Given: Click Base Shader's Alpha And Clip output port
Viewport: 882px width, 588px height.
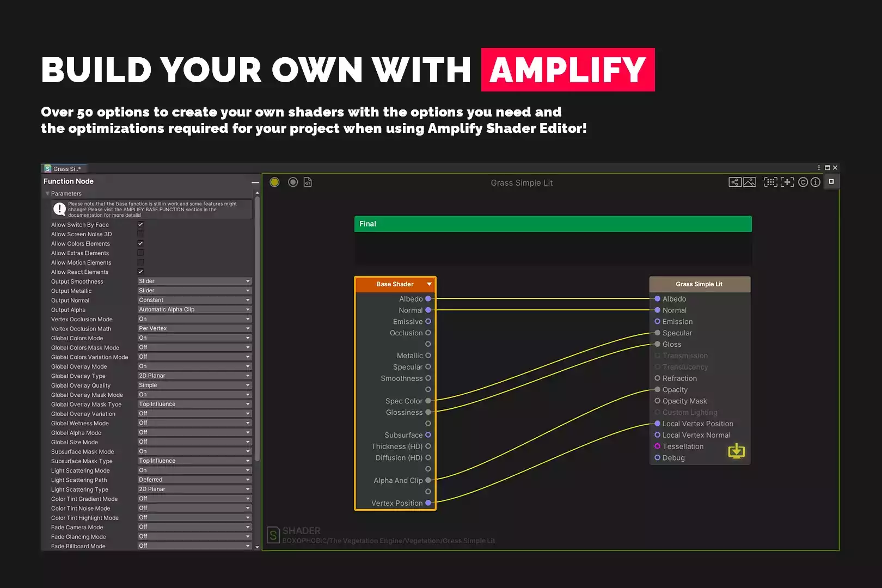Looking at the screenshot, I should coord(428,481).
